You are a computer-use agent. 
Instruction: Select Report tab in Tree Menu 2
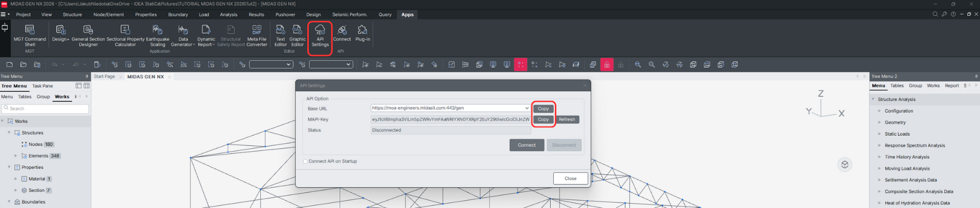coord(952,86)
